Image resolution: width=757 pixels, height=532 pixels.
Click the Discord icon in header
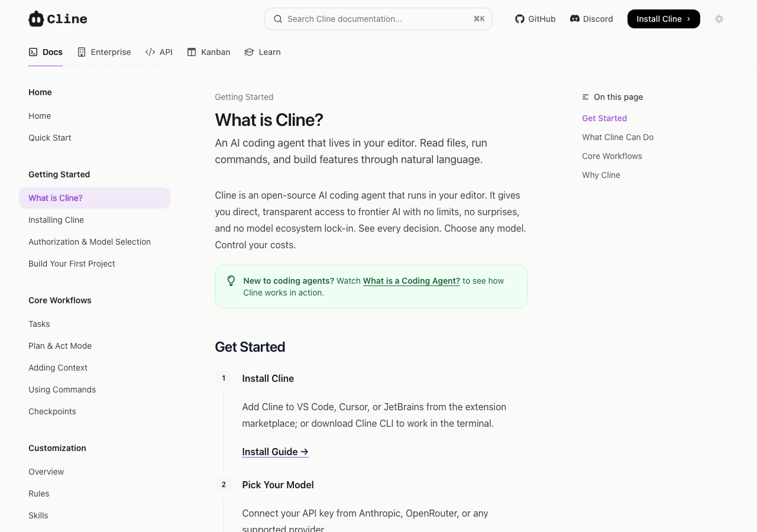pos(575,19)
